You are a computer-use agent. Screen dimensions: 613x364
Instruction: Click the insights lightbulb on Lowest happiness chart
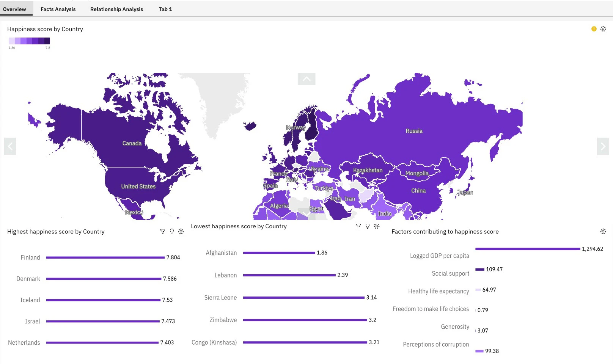367,226
